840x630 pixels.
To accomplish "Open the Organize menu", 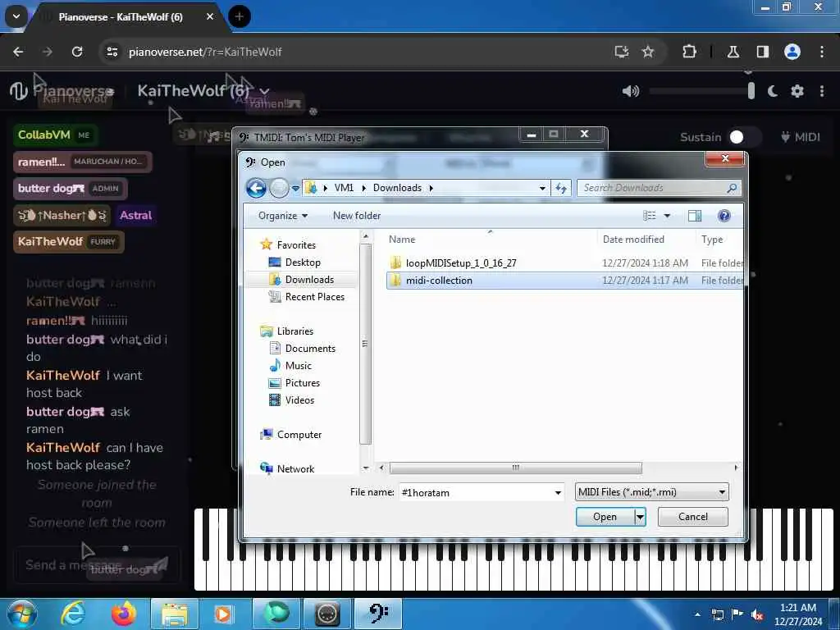I will click(x=283, y=216).
